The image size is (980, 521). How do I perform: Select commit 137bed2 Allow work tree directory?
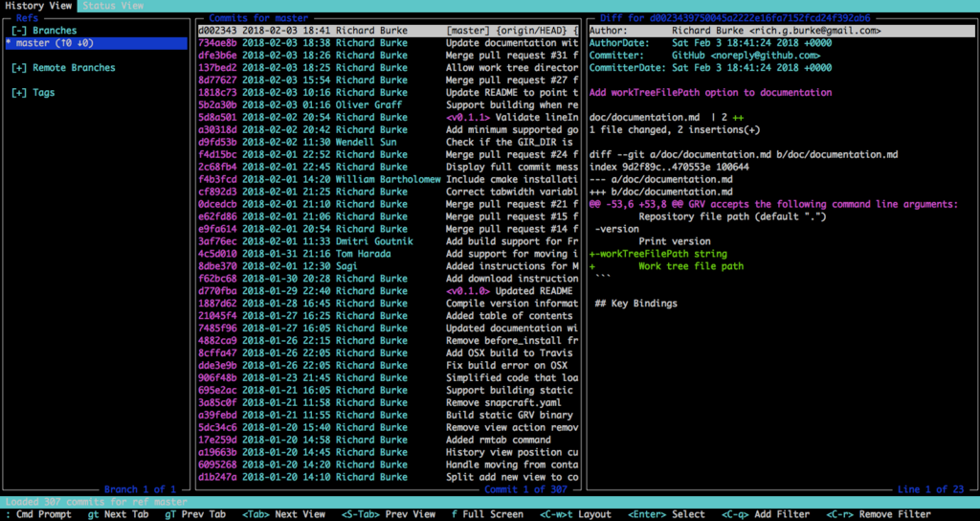coord(389,68)
